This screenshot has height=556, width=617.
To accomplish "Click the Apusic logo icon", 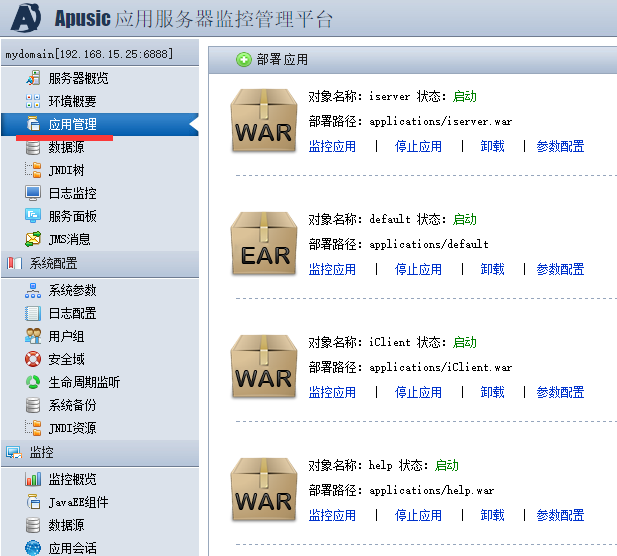I will [26, 18].
